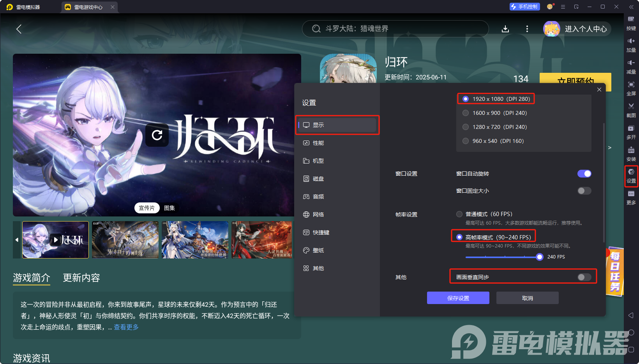Enable the 窗口固定大小 fixed window size toggle
The height and width of the screenshot is (364, 639).
pyautogui.click(x=584, y=191)
